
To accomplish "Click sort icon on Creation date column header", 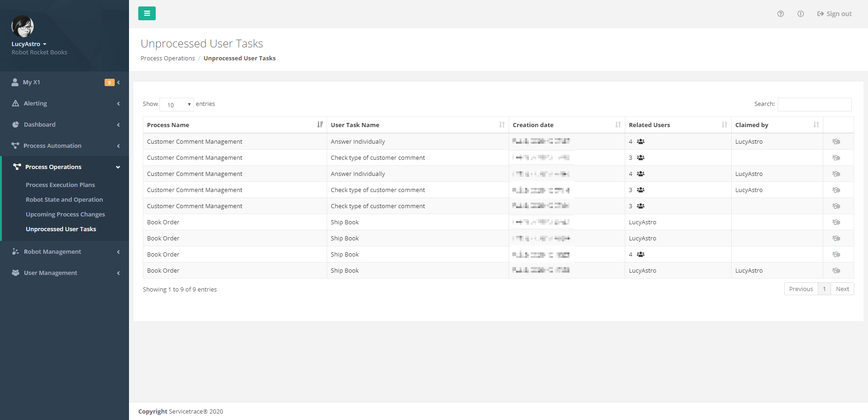I will pyautogui.click(x=618, y=124).
